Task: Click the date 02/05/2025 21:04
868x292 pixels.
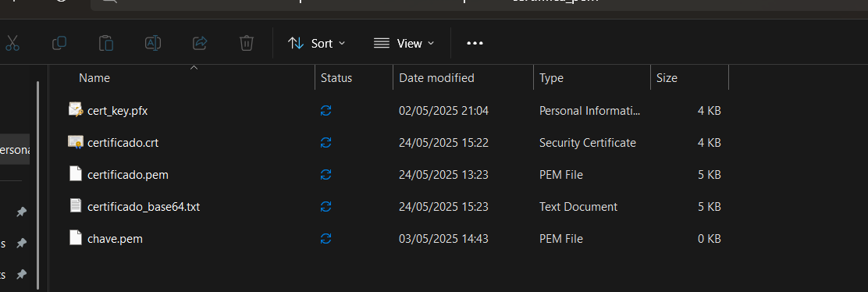Action: tap(444, 111)
